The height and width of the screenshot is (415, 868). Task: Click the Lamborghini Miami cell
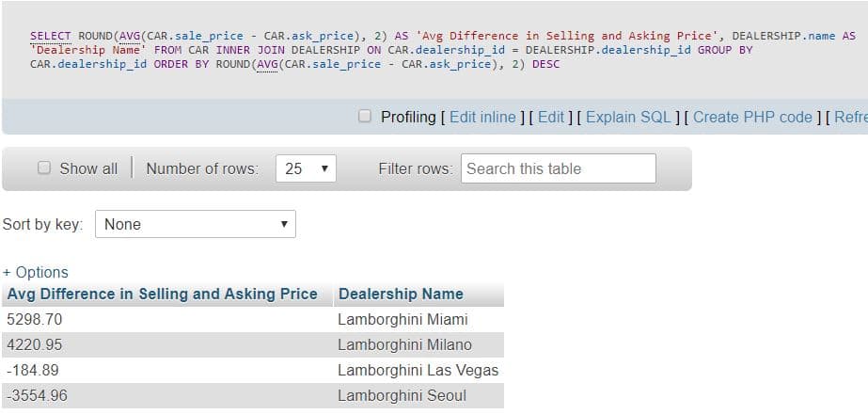pyautogui.click(x=418, y=319)
